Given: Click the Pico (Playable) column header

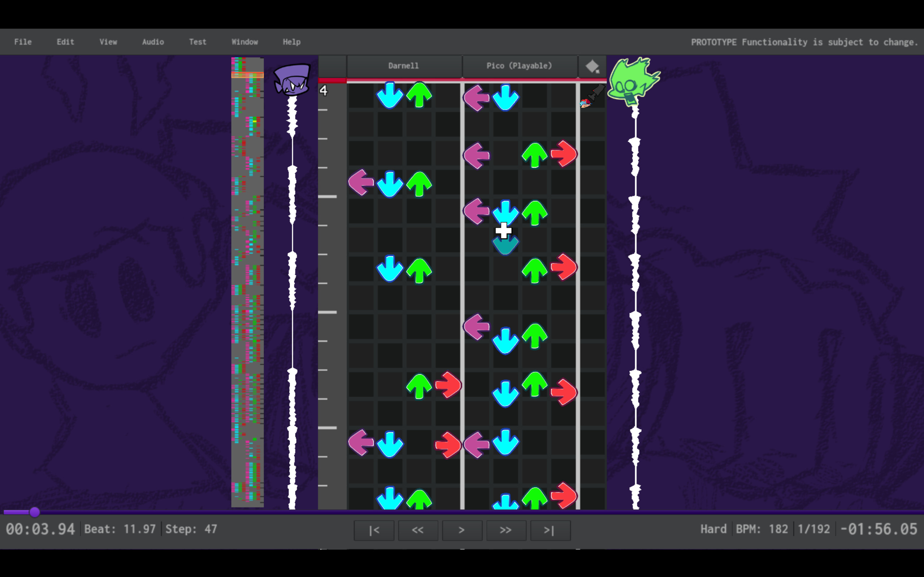Looking at the screenshot, I should click(x=520, y=66).
